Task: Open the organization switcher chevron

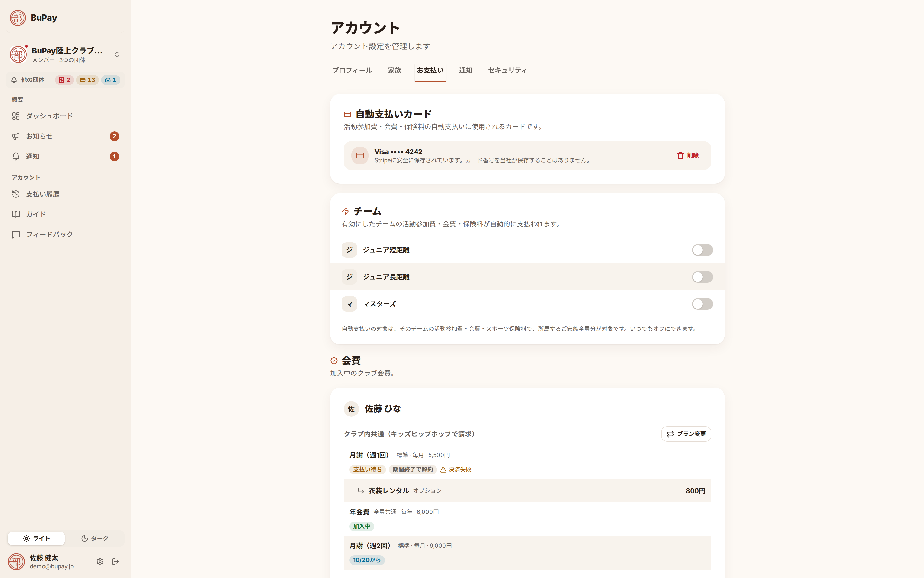Action: [117, 55]
